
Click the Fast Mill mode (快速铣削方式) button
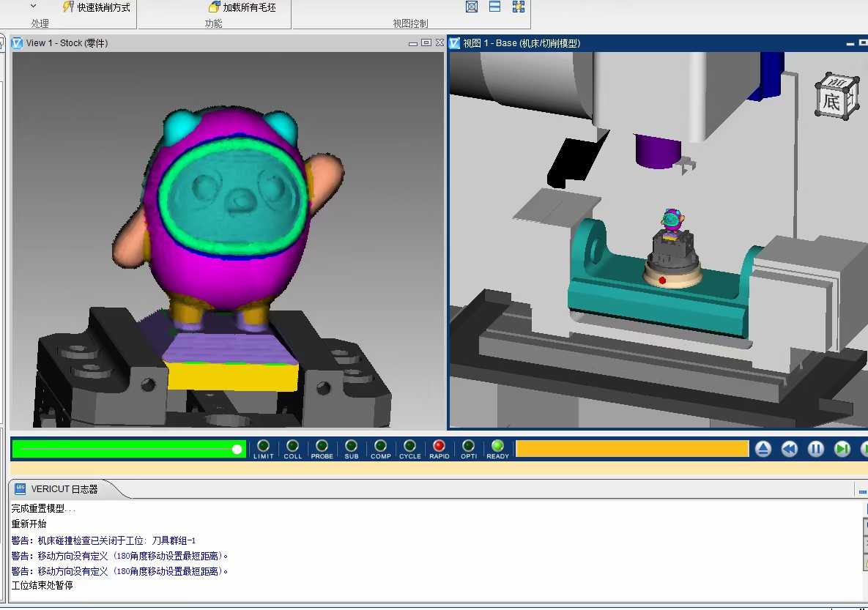[x=96, y=7]
